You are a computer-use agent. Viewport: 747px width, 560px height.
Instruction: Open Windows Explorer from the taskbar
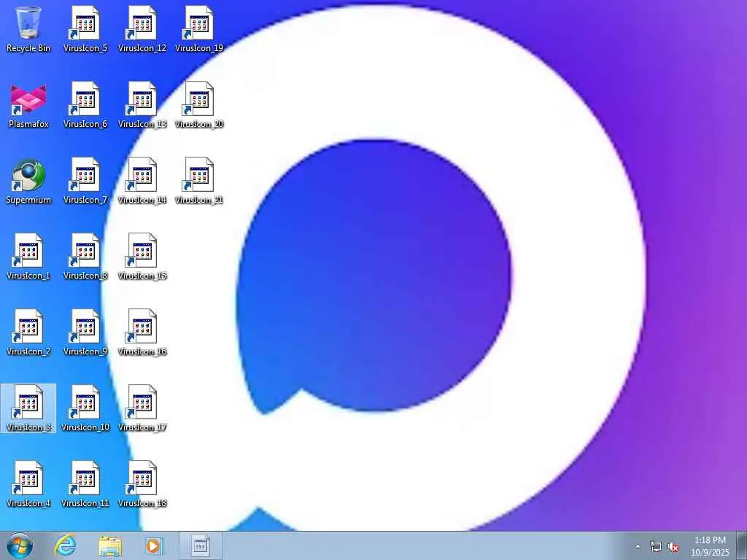pos(110,545)
